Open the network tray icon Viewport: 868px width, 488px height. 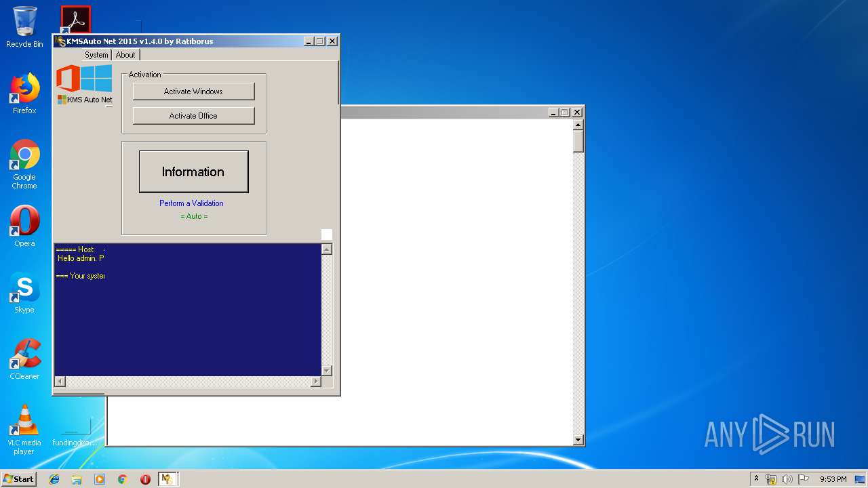(x=771, y=479)
